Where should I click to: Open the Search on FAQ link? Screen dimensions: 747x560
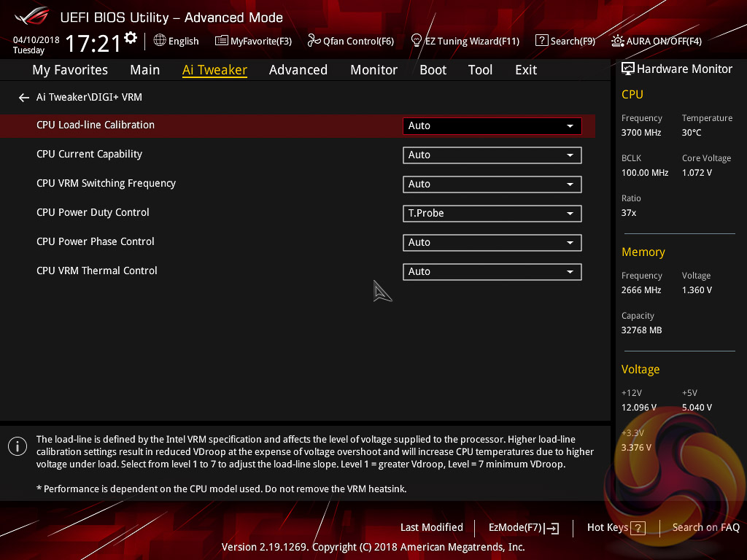(x=706, y=528)
